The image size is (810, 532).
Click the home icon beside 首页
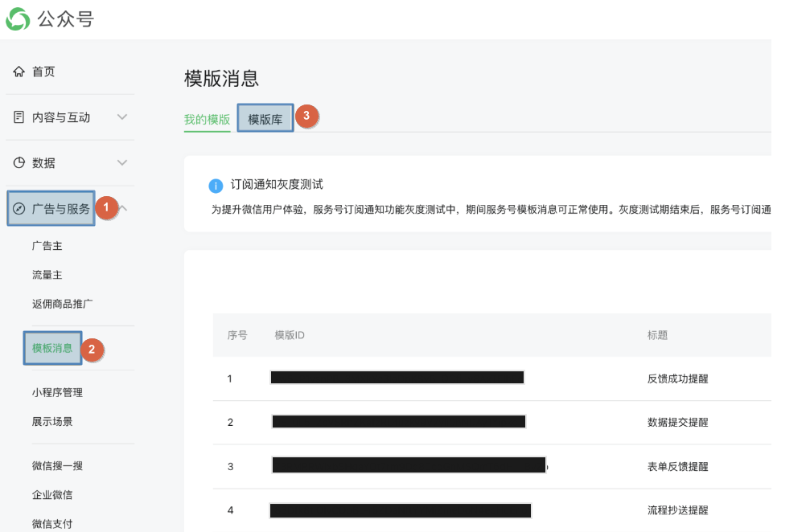[19, 72]
